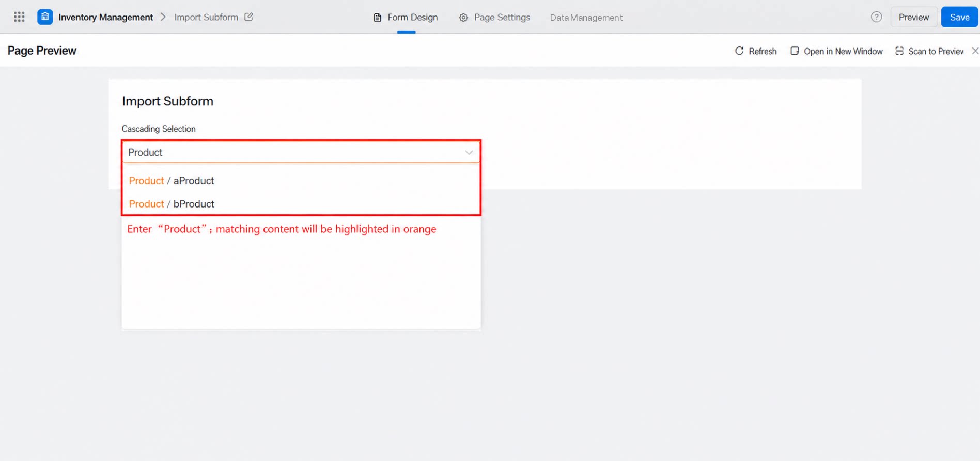Viewport: 980px width, 461px height.
Task: Click the Form Design document icon
Action: coord(378,18)
